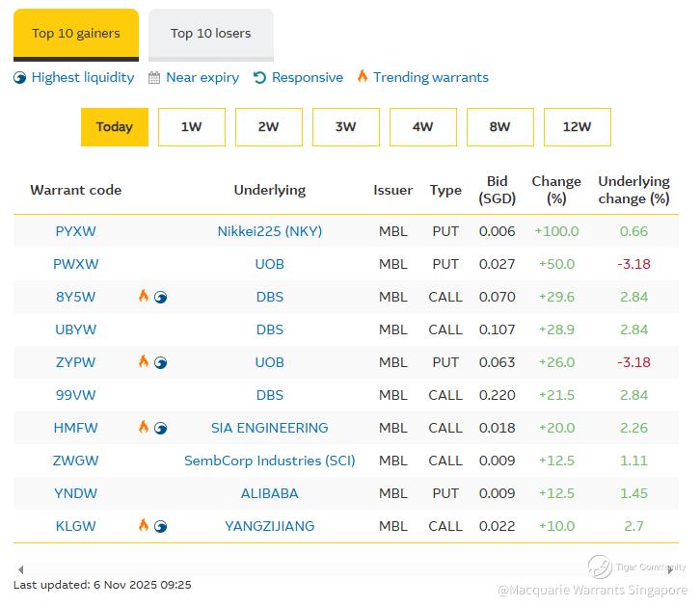Image resolution: width=700 pixels, height=606 pixels.
Task: Select the 1W time period
Action: [192, 127]
